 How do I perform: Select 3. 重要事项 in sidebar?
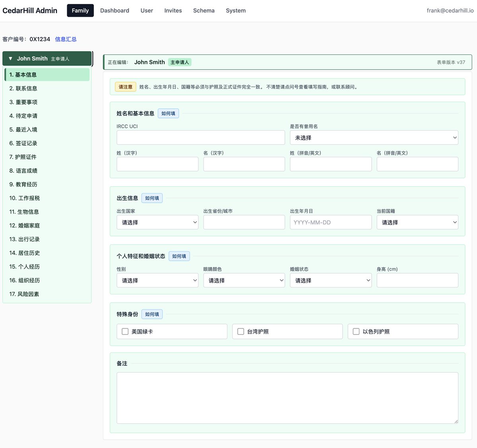pos(47,102)
